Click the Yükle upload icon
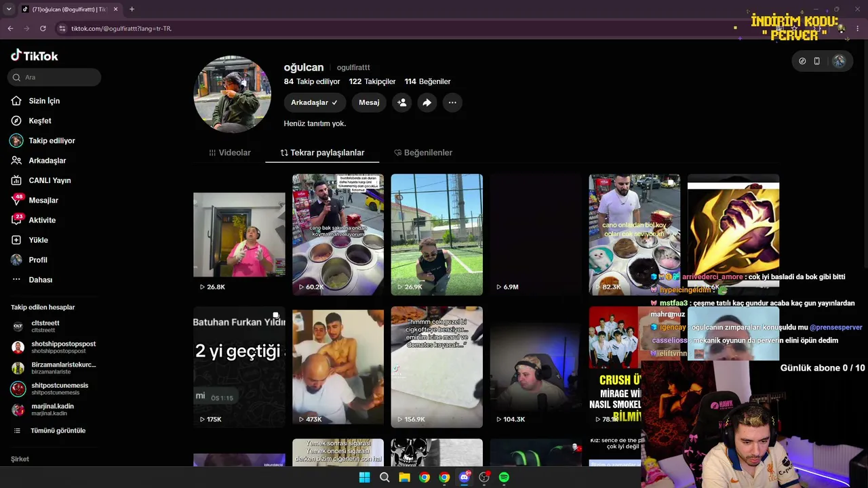Viewport: 868px width, 488px height. tap(16, 240)
